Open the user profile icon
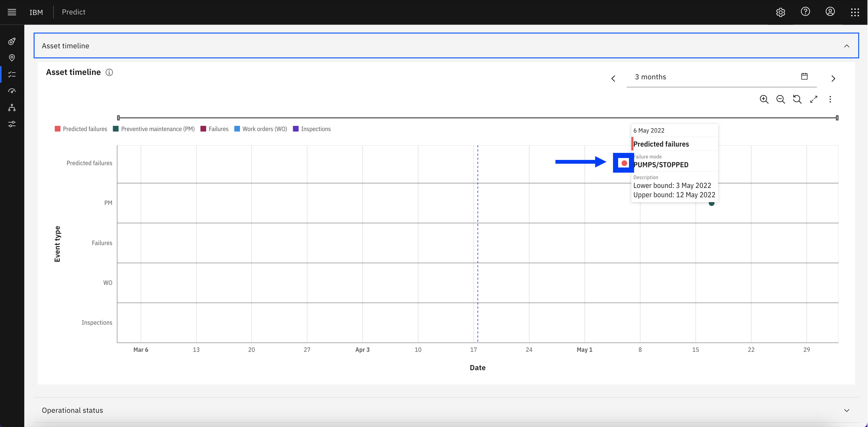Image resolution: width=868 pixels, height=427 pixels. click(830, 12)
